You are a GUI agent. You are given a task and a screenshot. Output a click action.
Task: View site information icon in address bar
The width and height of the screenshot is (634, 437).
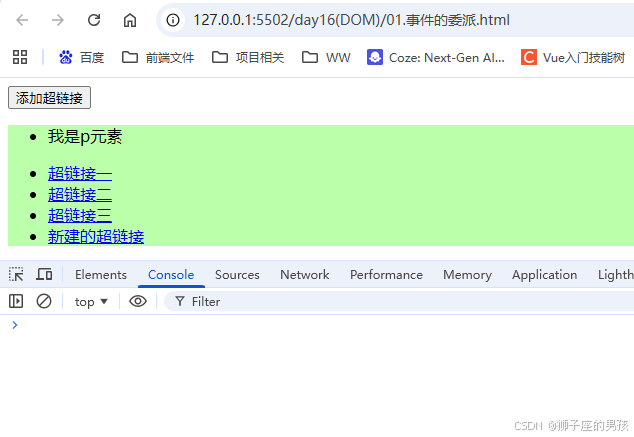pos(173,20)
